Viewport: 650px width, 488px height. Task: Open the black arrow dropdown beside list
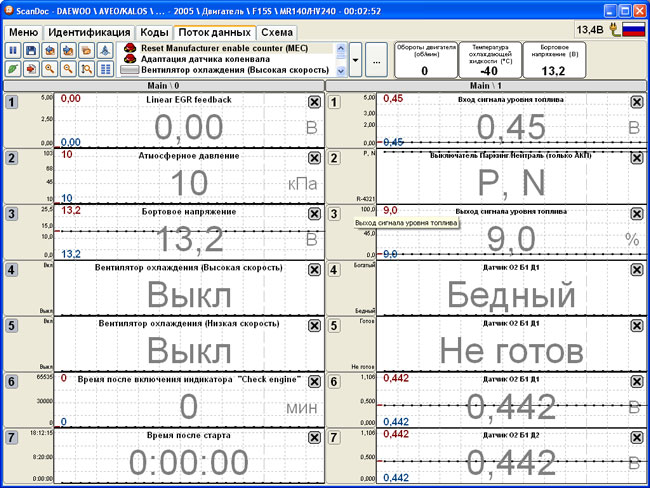[x=356, y=61]
